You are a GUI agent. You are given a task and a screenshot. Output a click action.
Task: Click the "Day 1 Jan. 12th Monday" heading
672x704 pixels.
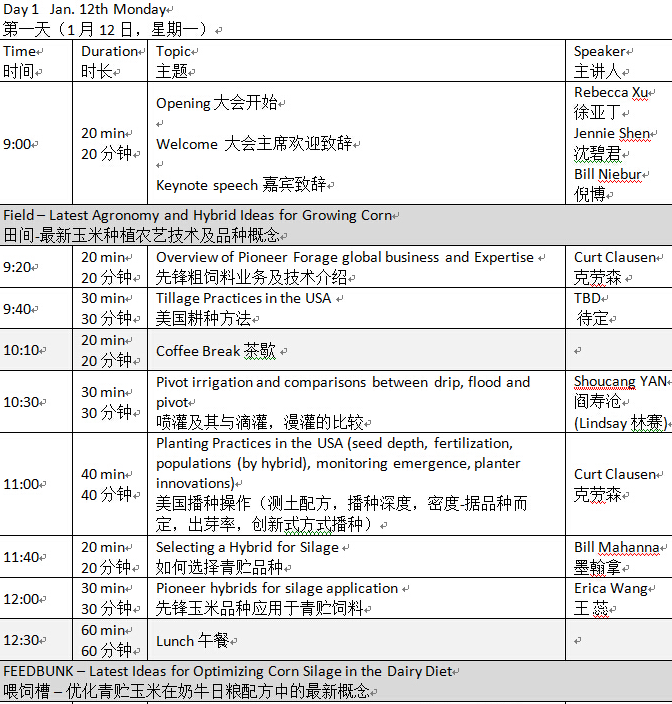(85, 9)
